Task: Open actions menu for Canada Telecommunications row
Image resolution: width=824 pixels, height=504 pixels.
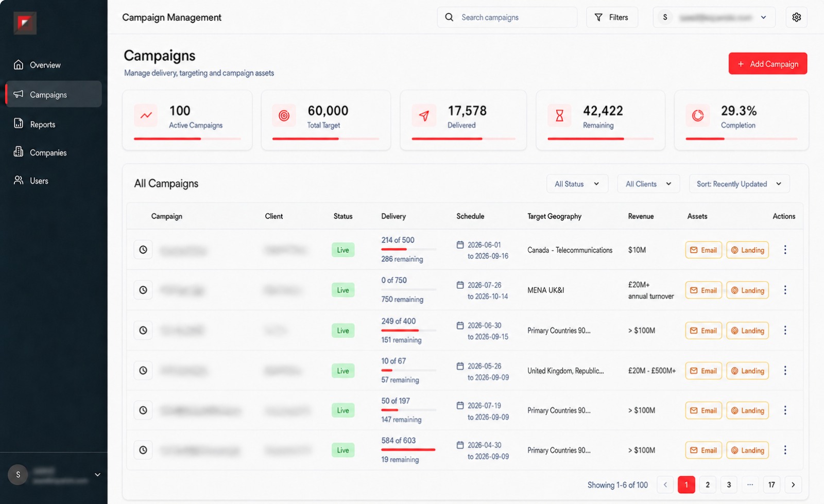Action: (x=785, y=250)
